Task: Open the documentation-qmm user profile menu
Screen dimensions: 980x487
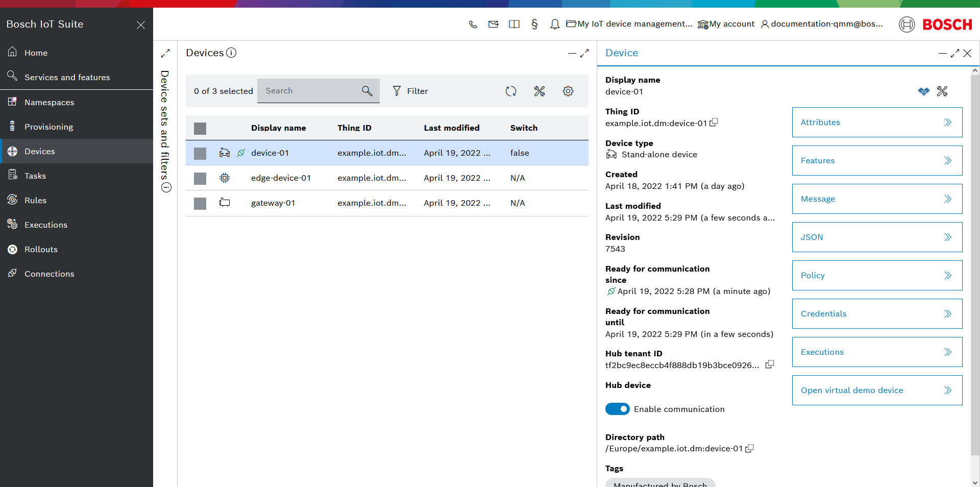Action: pyautogui.click(x=822, y=24)
